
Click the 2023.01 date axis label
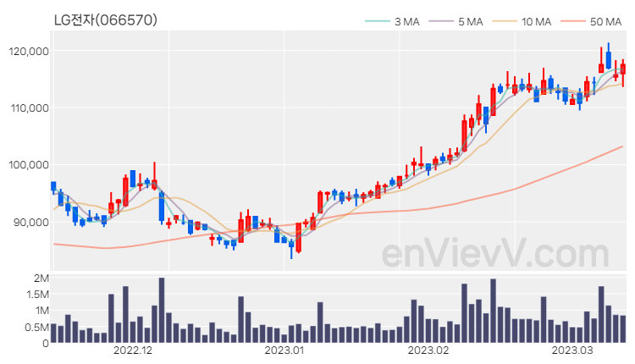(284, 350)
